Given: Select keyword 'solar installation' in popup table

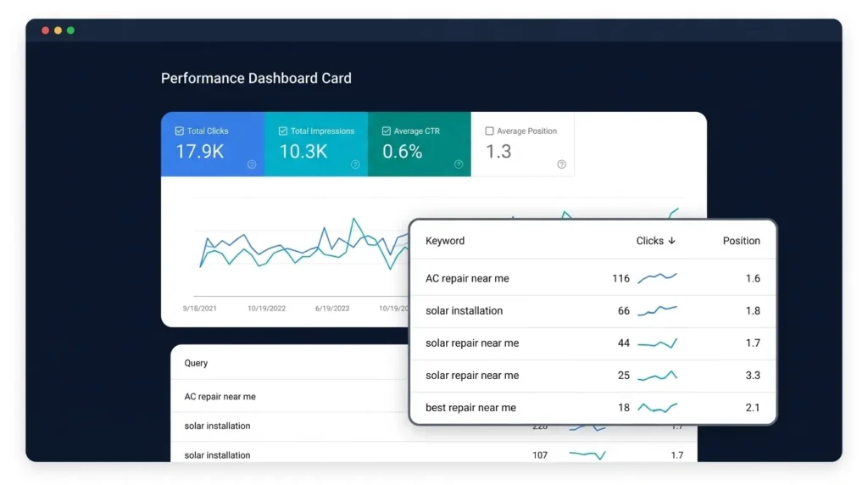Looking at the screenshot, I should (x=464, y=310).
